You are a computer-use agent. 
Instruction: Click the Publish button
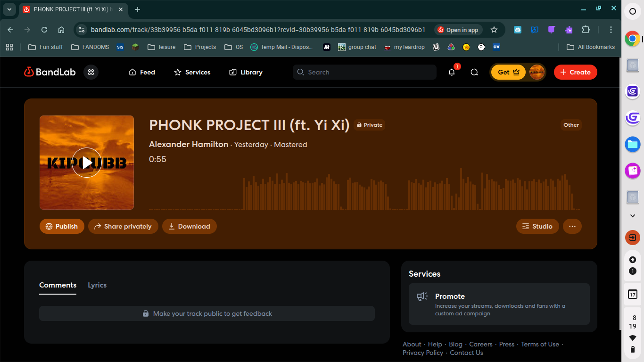(x=62, y=226)
